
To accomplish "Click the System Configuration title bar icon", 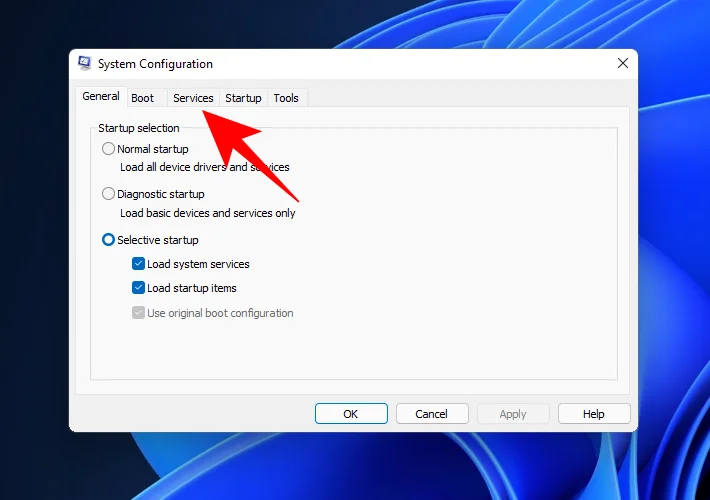I will pyautogui.click(x=85, y=63).
